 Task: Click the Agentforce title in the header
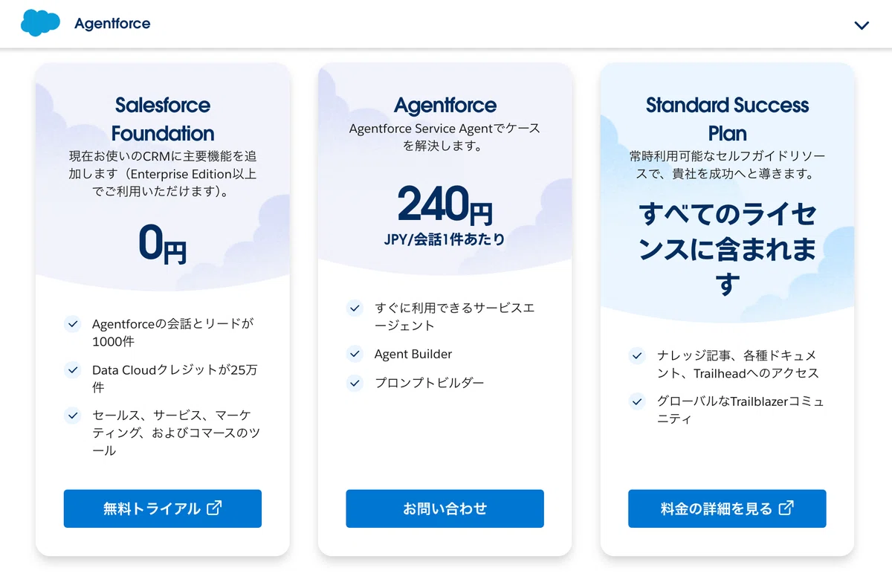(112, 24)
